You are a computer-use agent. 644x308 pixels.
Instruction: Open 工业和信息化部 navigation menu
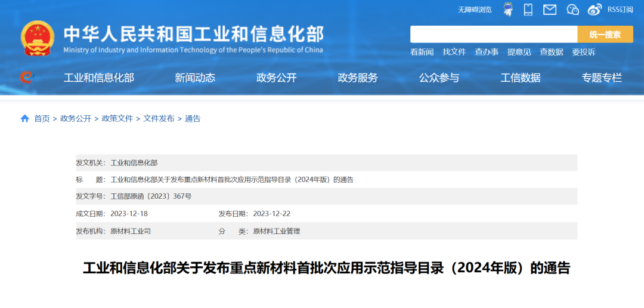tap(99, 78)
